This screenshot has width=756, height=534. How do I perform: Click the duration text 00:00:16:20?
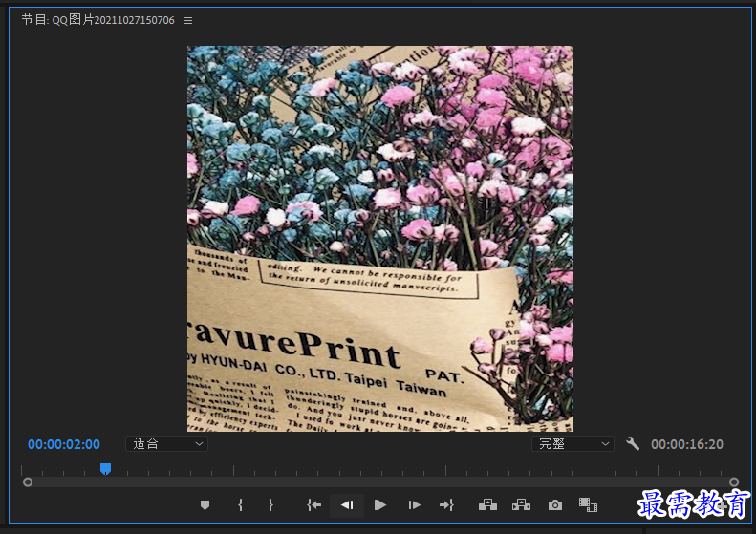pos(687,444)
